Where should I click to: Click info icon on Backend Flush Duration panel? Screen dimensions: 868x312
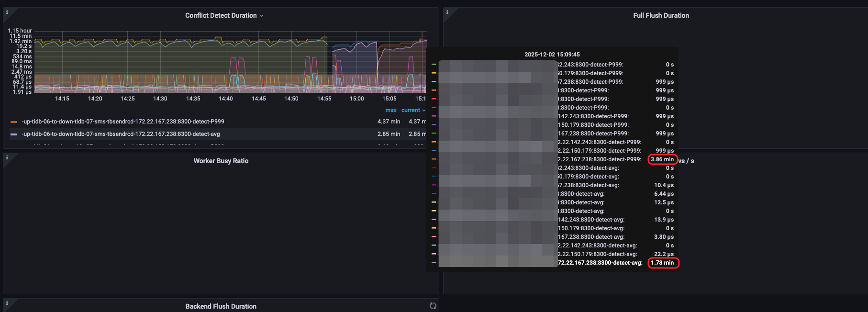point(7,303)
